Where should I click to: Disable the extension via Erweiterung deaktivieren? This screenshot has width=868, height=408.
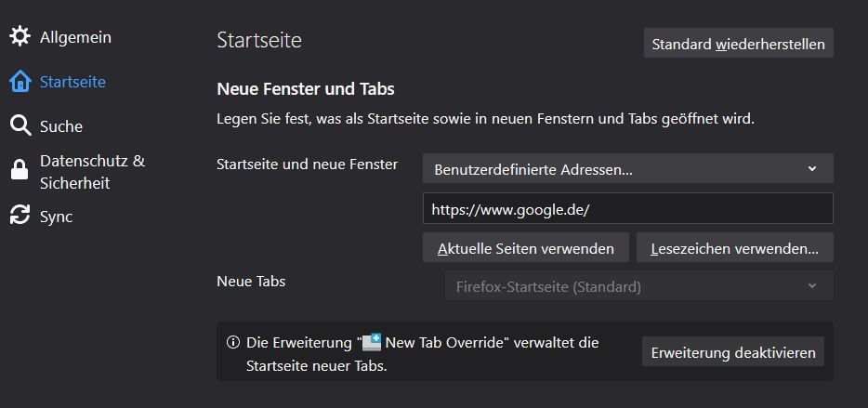tap(733, 352)
